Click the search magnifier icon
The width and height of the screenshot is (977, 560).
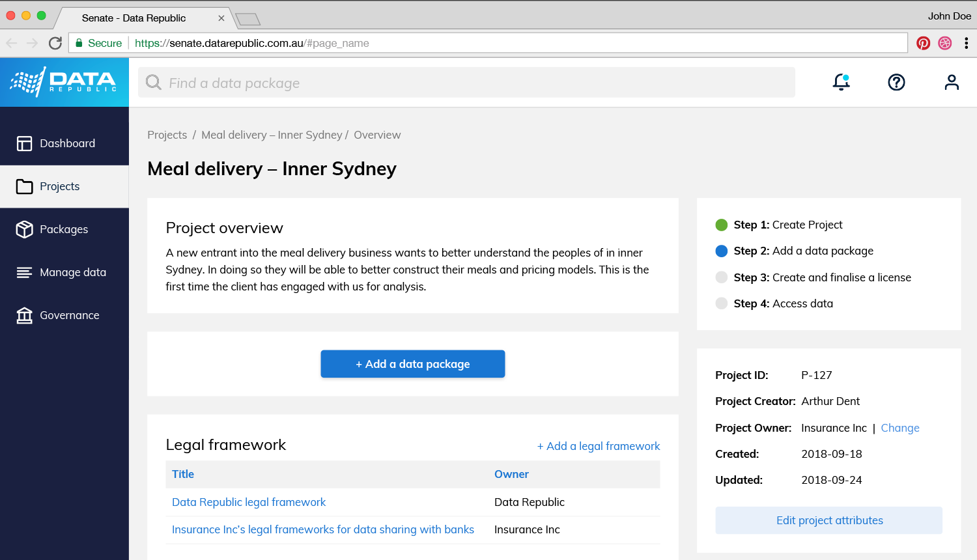[154, 83]
